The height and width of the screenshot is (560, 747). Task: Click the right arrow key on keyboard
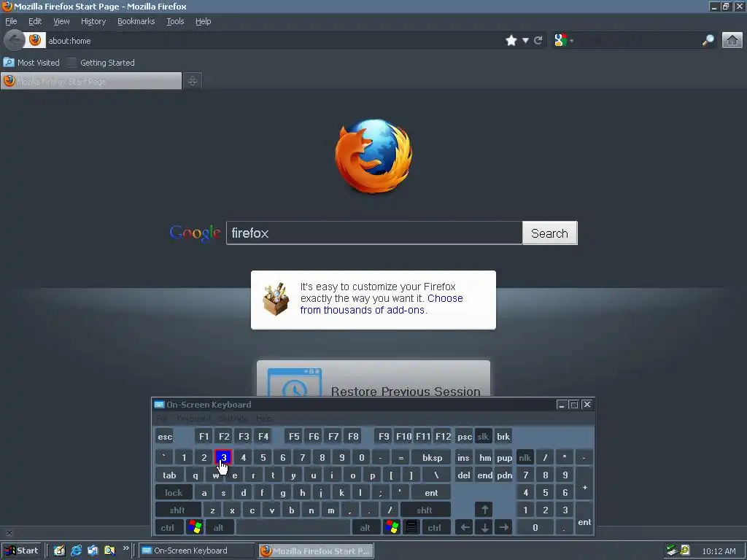pos(503,528)
